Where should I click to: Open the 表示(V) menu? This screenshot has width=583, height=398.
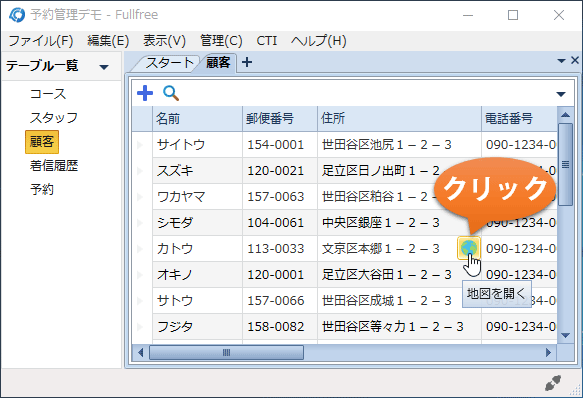tap(164, 41)
